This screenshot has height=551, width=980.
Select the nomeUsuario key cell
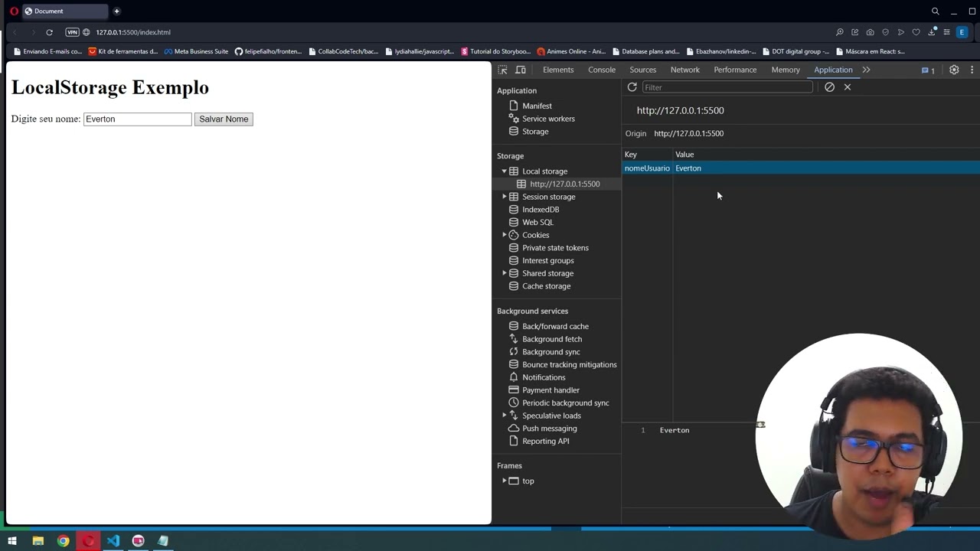(647, 168)
